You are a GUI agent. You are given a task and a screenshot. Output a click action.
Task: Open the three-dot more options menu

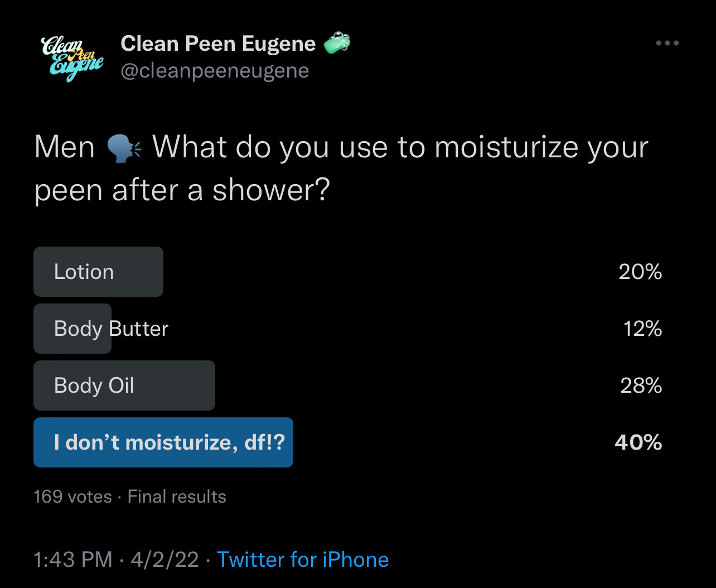pos(667,43)
